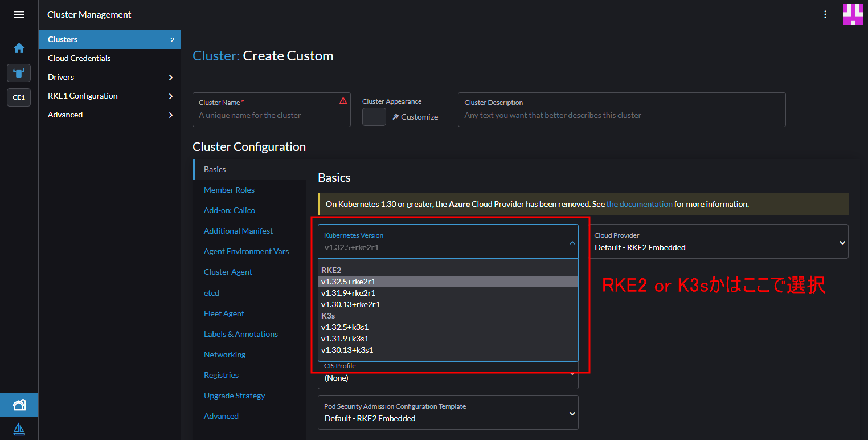This screenshot has width=868, height=440.
Task: Open the hamburger navigation menu
Action: 19,15
